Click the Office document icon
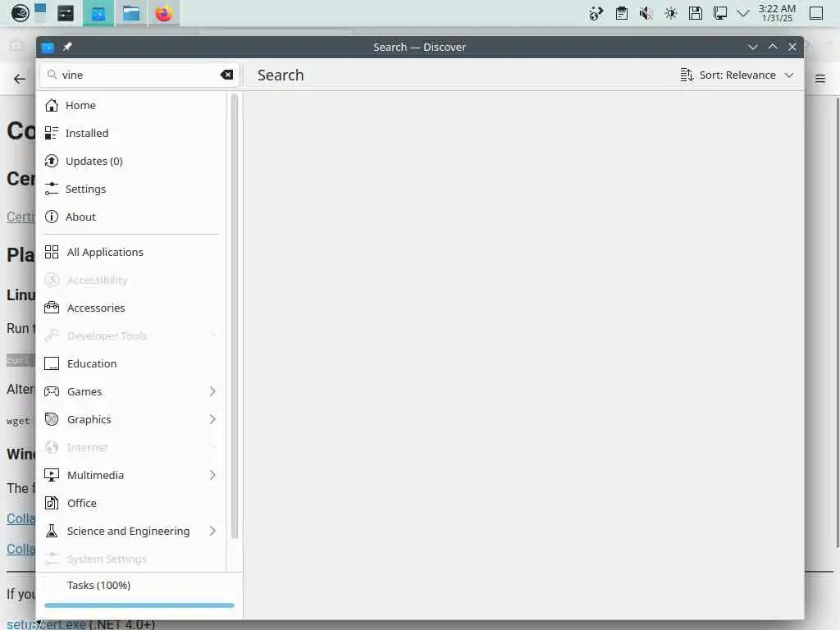840x630 pixels. pos(52,503)
